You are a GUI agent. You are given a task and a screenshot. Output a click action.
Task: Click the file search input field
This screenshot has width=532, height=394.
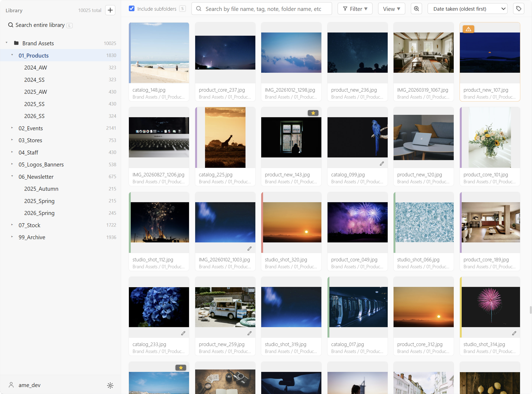[x=262, y=9]
